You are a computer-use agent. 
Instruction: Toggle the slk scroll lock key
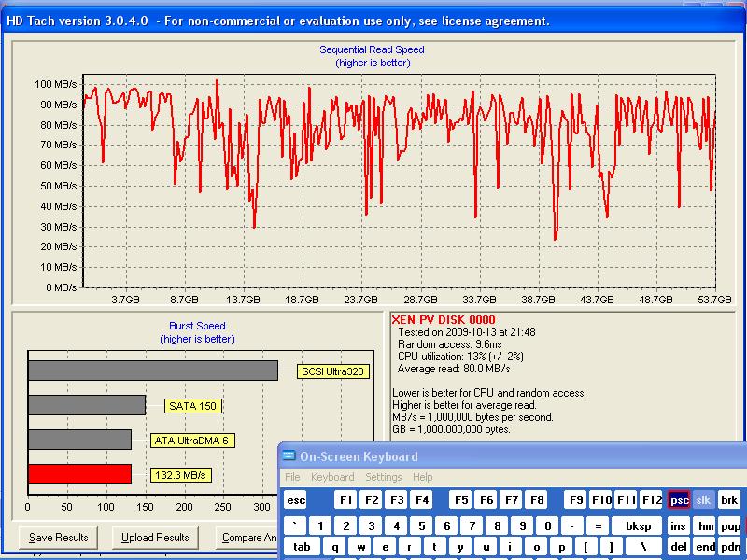(704, 500)
